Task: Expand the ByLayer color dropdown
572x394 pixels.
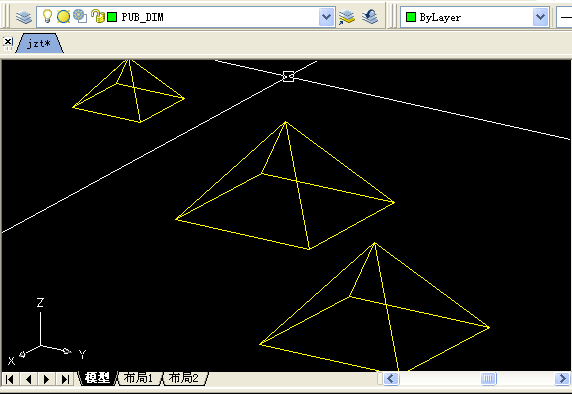Action: point(540,17)
